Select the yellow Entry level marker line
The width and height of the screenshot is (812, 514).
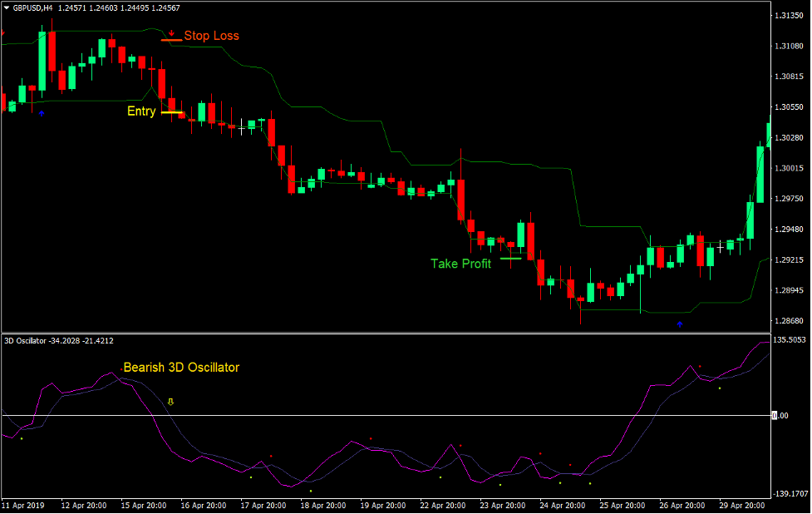click(x=170, y=111)
